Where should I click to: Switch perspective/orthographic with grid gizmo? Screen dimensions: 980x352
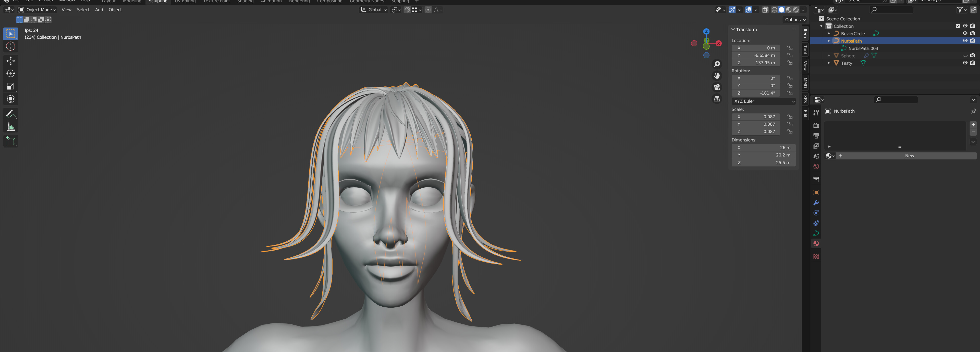coord(717,99)
